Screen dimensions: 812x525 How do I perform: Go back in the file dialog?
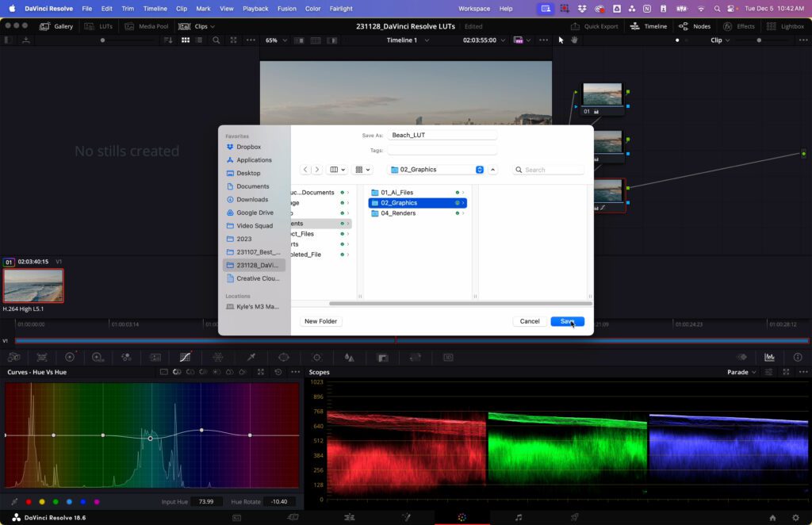305,170
